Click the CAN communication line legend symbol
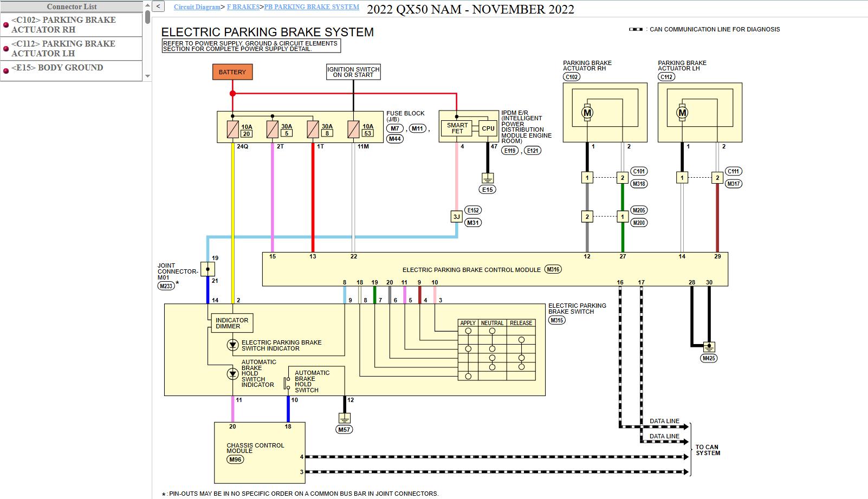Screen dimensions: 868x499 pyautogui.click(x=636, y=29)
